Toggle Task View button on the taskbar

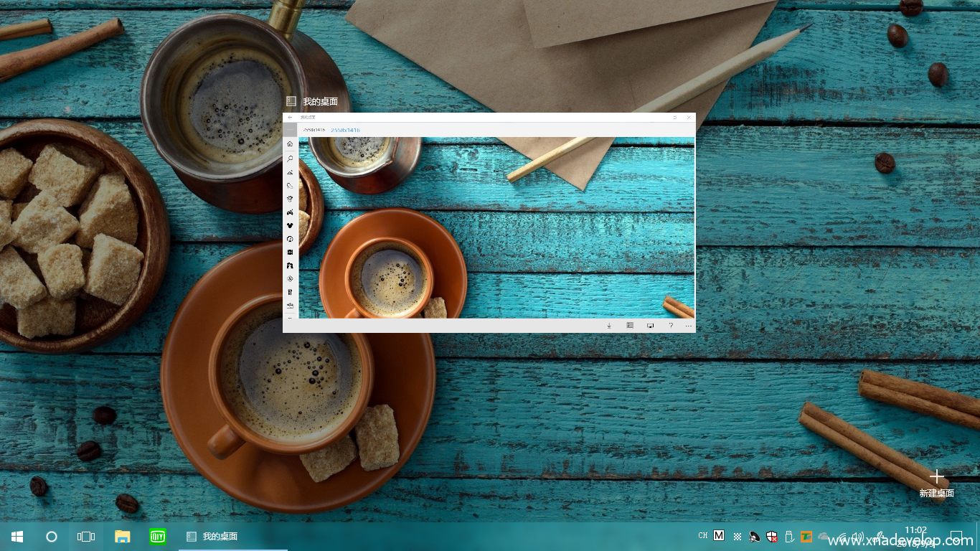(x=86, y=536)
